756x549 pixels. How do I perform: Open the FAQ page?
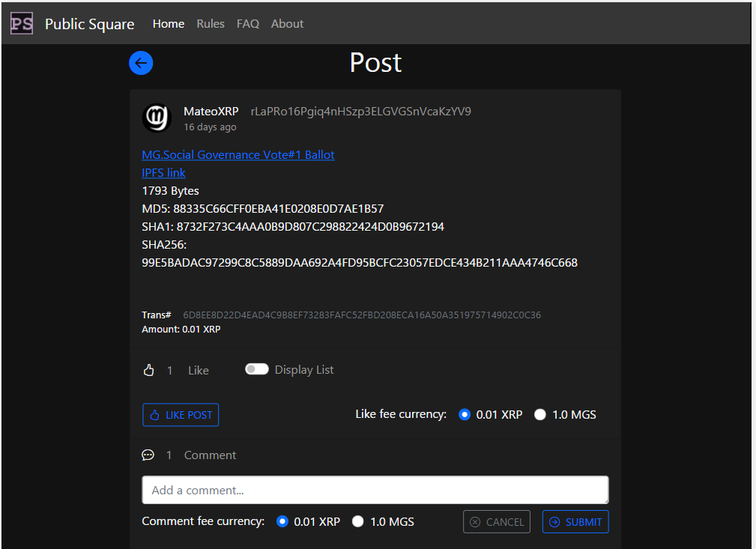pos(248,24)
